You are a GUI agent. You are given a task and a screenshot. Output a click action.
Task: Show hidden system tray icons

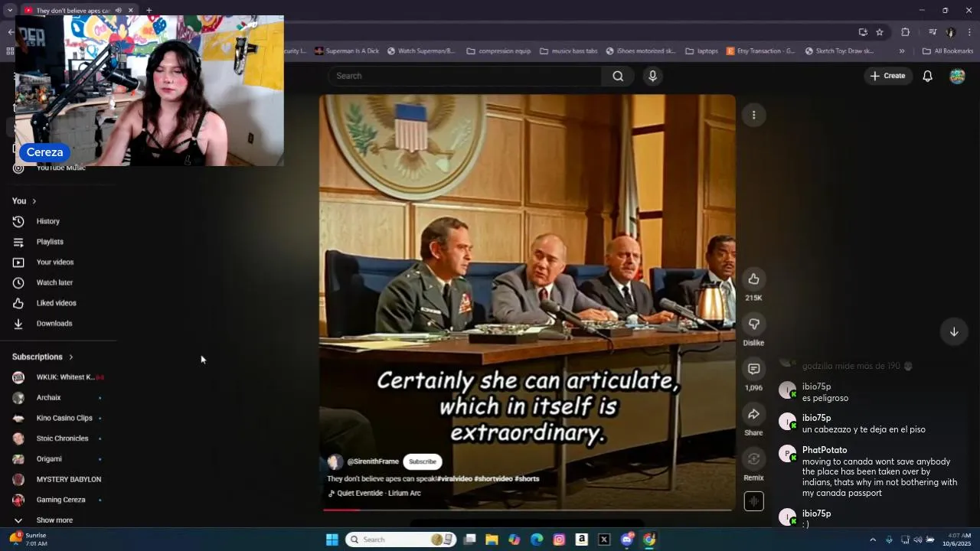(x=872, y=540)
